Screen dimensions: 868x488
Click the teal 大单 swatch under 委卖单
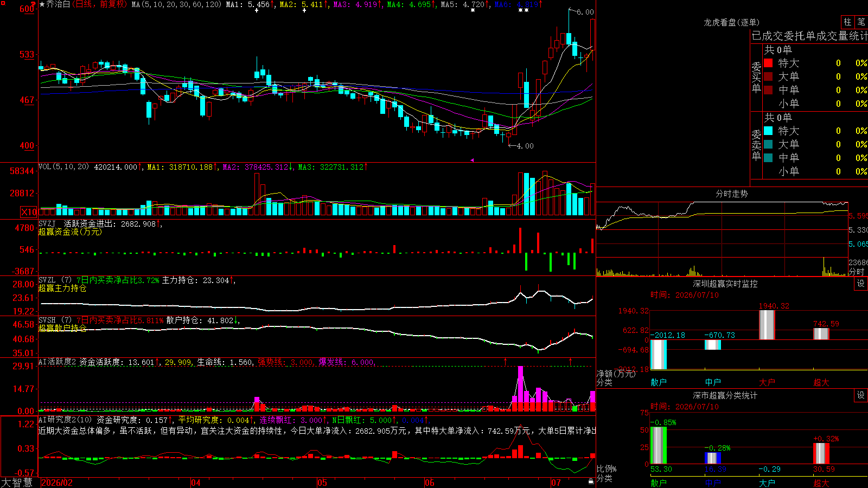tap(768, 144)
